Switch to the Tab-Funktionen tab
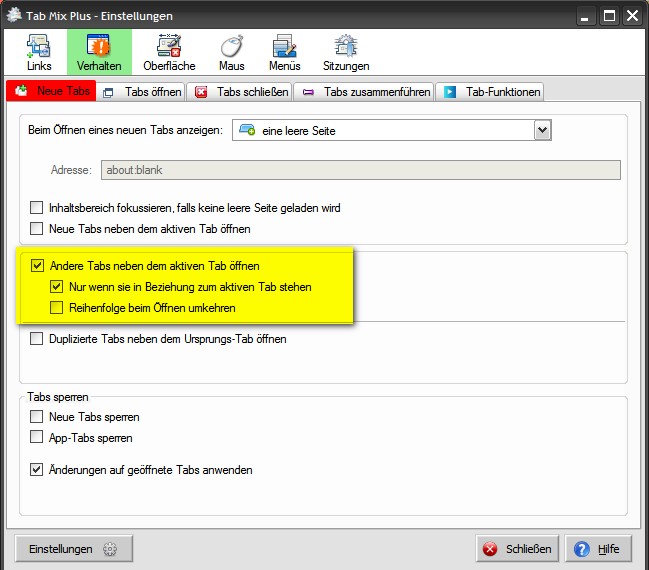Screen dimensions: 649x570 [491, 91]
